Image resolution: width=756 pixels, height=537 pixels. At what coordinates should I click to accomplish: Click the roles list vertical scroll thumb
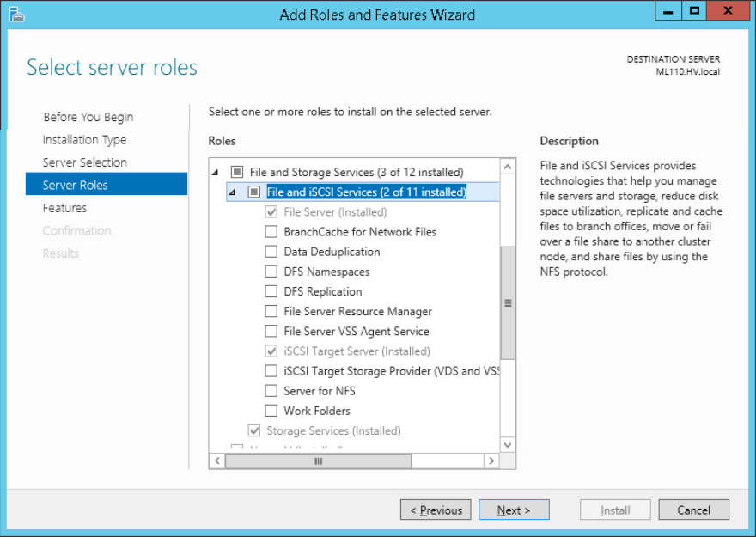pos(507,302)
